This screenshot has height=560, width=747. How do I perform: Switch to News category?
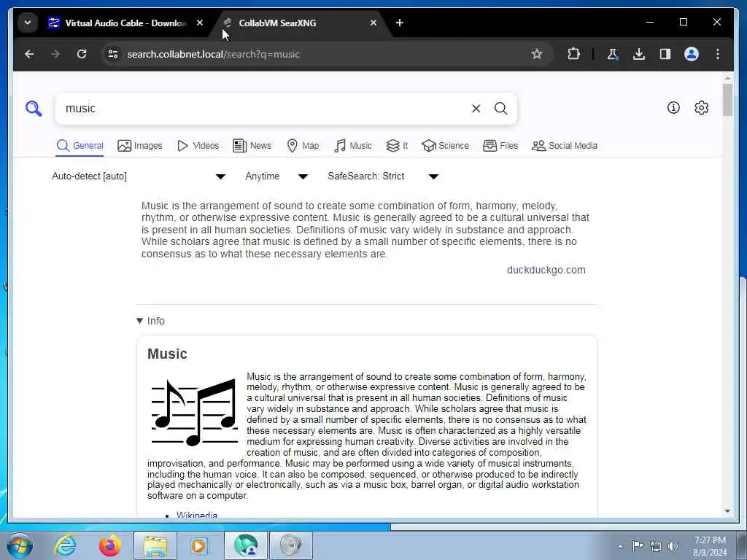pos(252,146)
